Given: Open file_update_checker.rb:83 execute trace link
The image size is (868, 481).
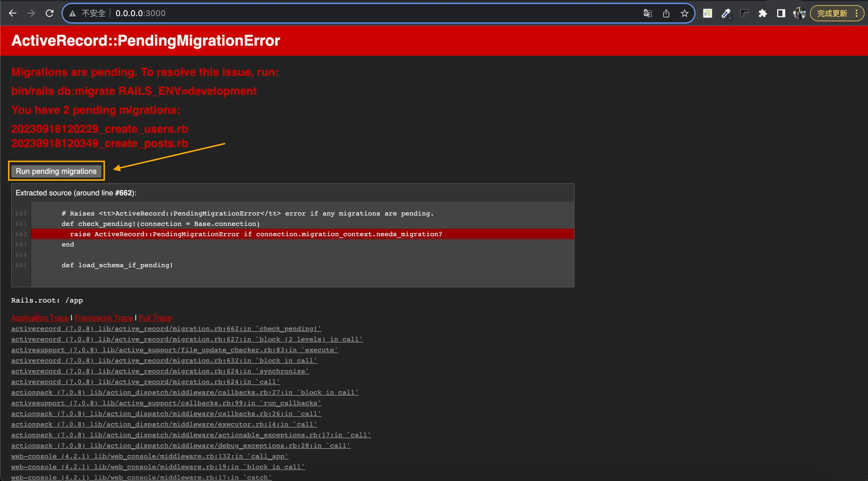Looking at the screenshot, I should point(174,350).
